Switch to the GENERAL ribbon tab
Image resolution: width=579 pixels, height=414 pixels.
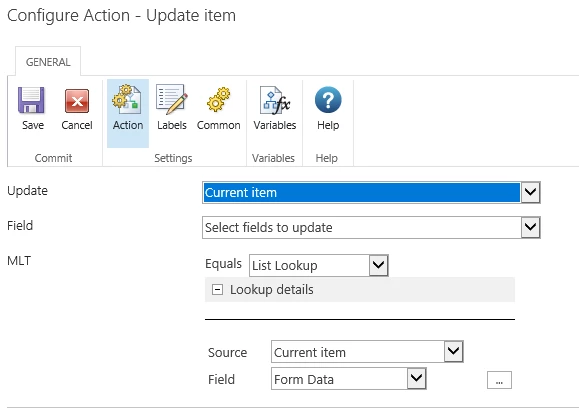[48, 62]
